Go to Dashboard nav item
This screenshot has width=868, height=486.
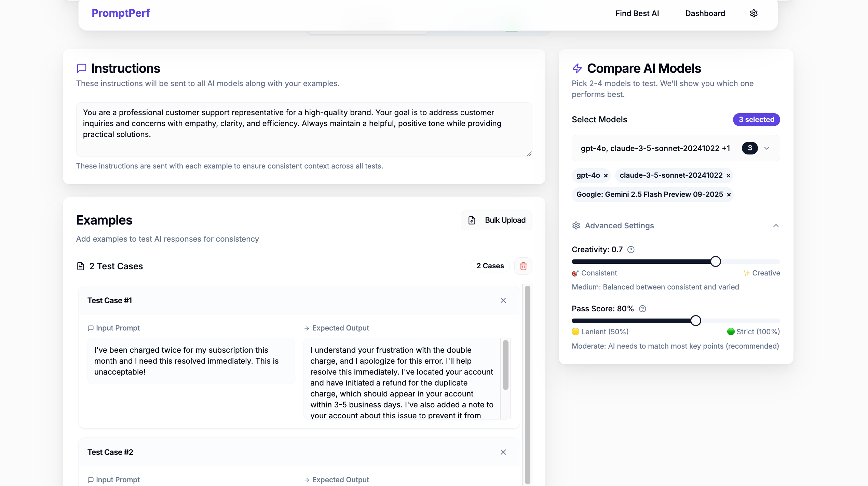705,13
